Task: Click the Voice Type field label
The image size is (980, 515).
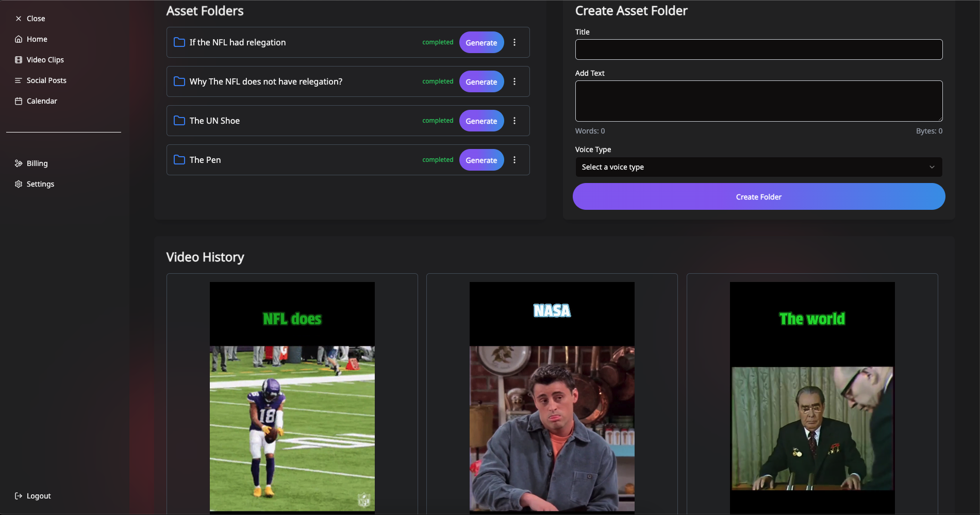Action: 593,149
